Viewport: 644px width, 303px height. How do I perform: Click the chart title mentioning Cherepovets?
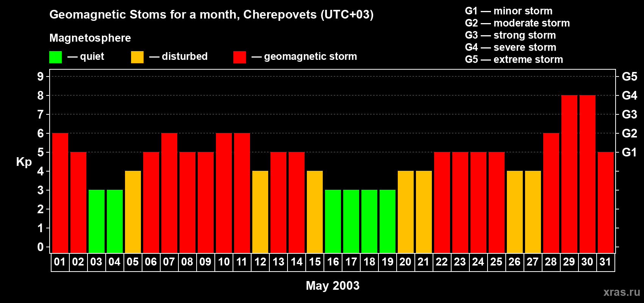pos(211,15)
